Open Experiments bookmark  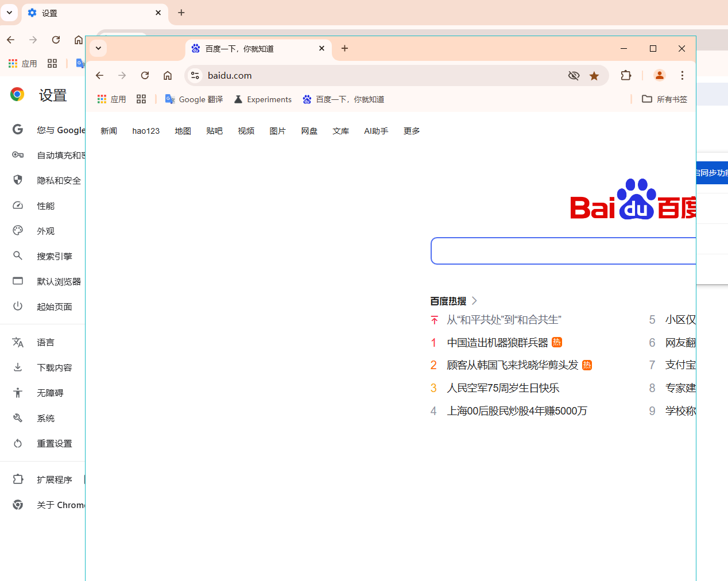[x=263, y=99]
